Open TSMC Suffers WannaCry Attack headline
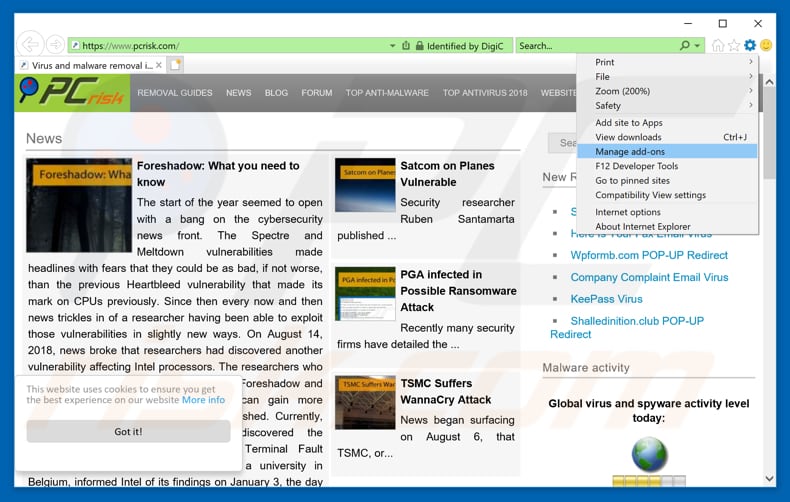The height and width of the screenshot is (502, 790). click(x=446, y=392)
